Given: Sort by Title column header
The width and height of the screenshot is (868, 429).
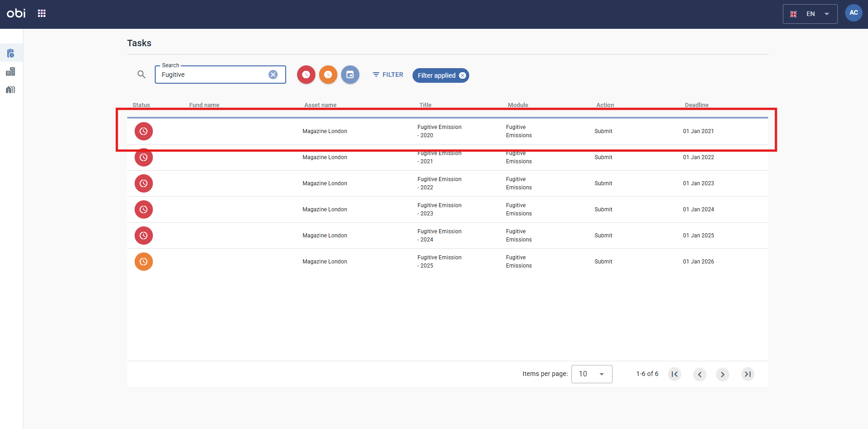Looking at the screenshot, I should coord(425,105).
